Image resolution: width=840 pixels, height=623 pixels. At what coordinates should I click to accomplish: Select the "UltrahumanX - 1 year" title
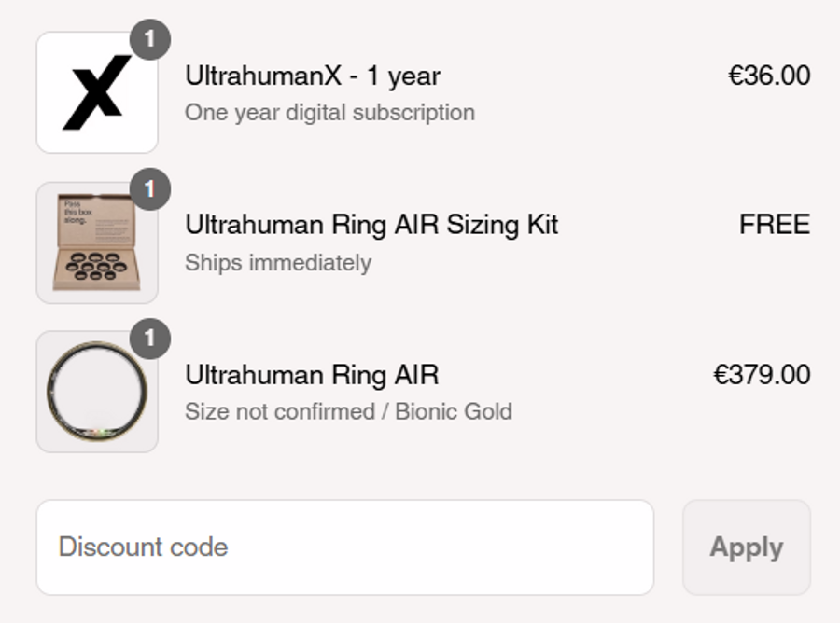313,76
